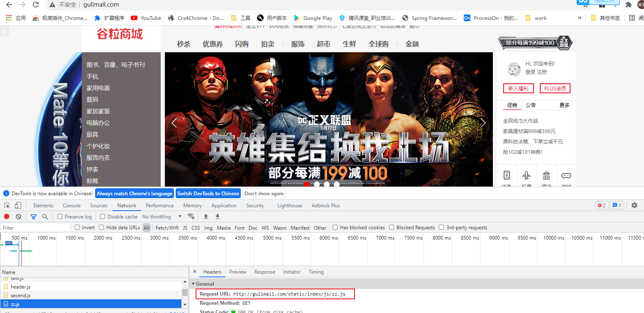
Task: Stop recording network log (red dot)
Action: coord(7,216)
